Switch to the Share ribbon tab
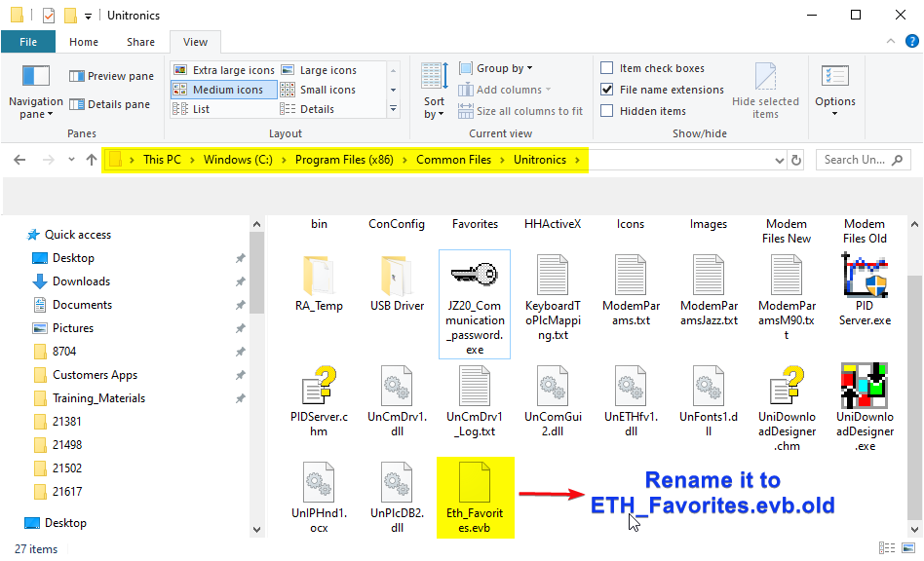The width and height of the screenshot is (924, 561). 140,42
